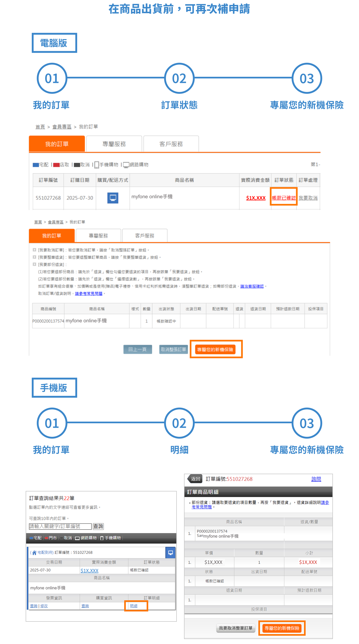Image resolution: width=359 pixels, height=644 pixels.
Task: Open 請參考常見問題 link in mobile detail
Action: click(260, 505)
